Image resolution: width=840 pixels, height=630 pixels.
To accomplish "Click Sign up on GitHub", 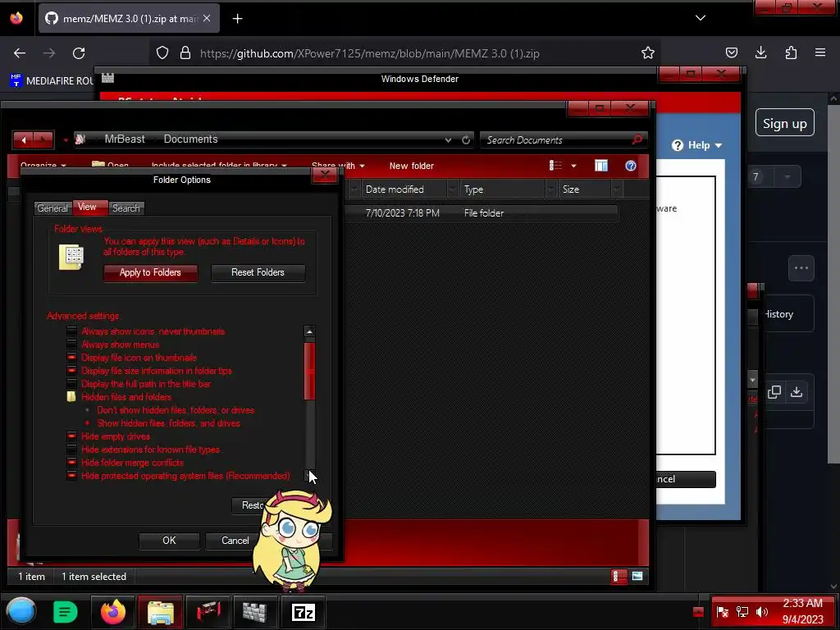I will (x=784, y=123).
